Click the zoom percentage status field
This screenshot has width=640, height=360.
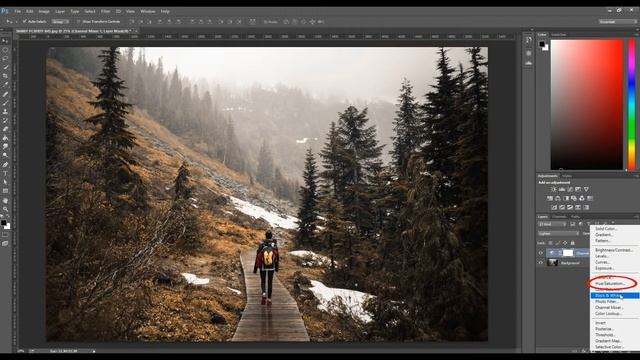[x=21, y=351]
